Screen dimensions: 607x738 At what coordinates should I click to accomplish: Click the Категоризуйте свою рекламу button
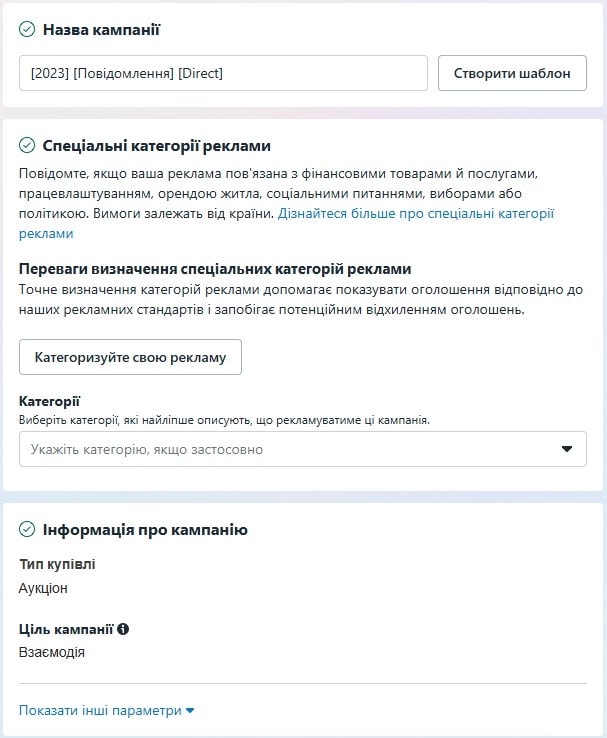[130, 357]
